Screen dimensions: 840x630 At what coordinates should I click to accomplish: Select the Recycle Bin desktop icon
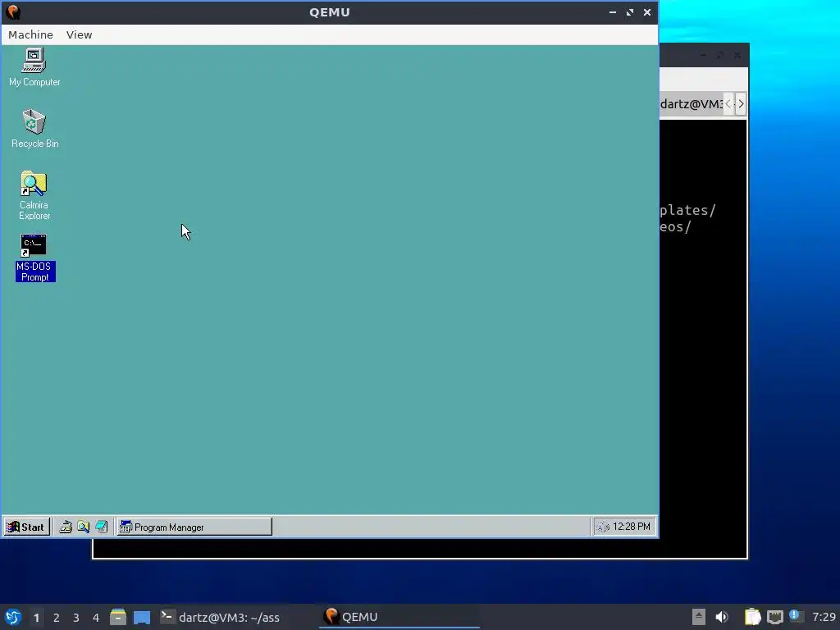point(34,129)
